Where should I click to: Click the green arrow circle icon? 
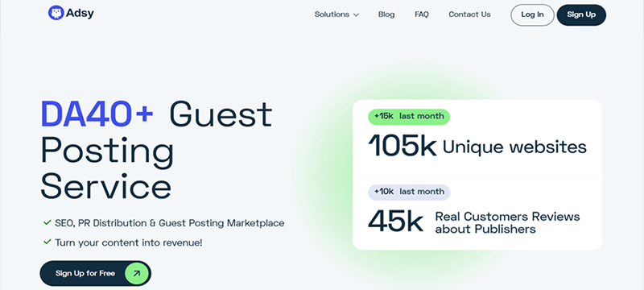click(136, 273)
